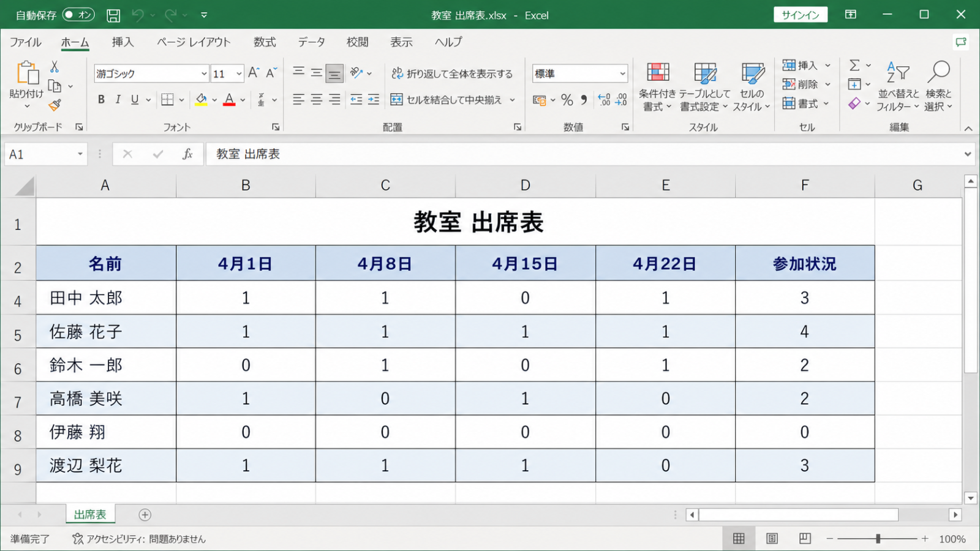Add a new sheet with the plus icon
Image resolution: width=980 pixels, height=551 pixels.
(x=145, y=515)
